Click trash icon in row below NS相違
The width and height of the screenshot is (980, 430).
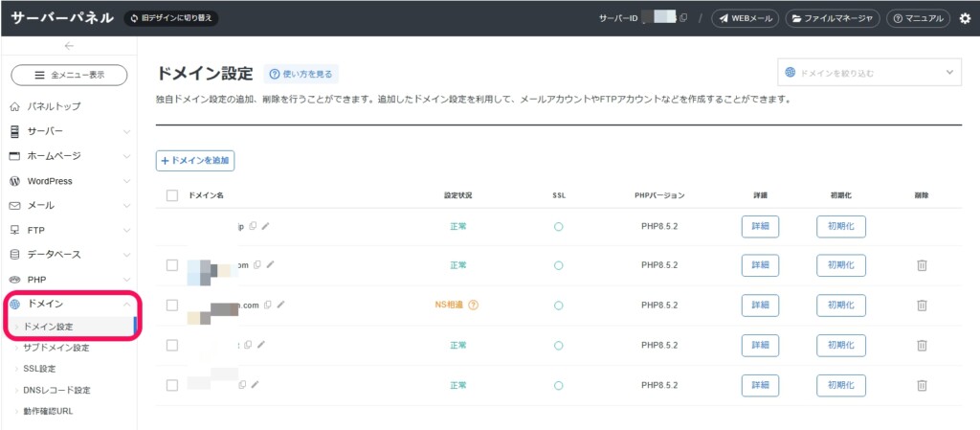coord(922,345)
